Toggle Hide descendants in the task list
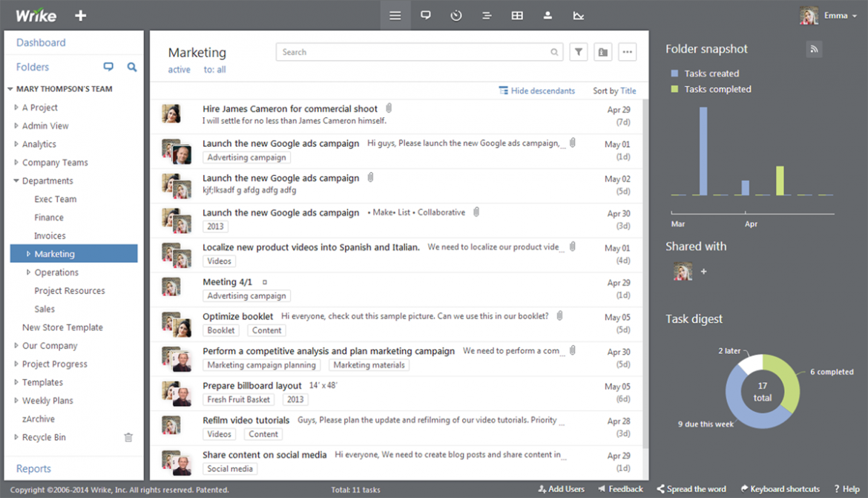This screenshot has width=868, height=498. tap(537, 90)
